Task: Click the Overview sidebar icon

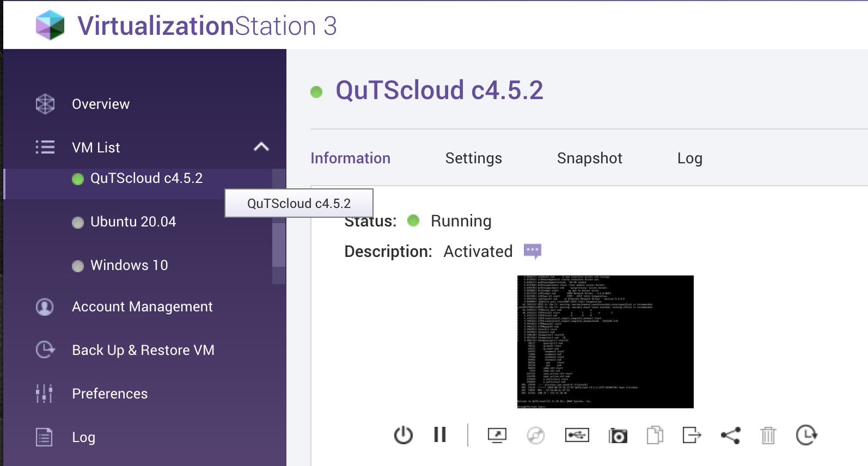Action: pyautogui.click(x=45, y=104)
